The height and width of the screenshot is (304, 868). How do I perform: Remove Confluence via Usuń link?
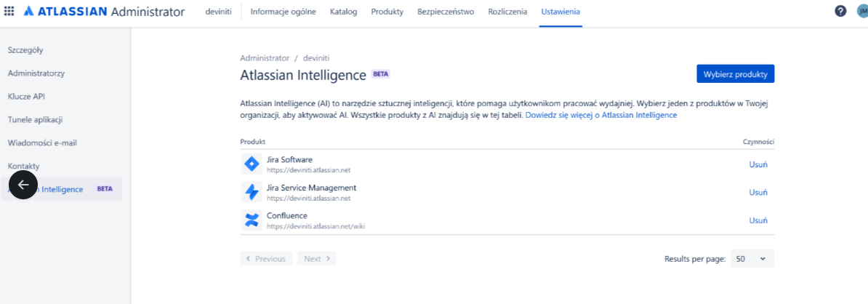pyautogui.click(x=758, y=220)
